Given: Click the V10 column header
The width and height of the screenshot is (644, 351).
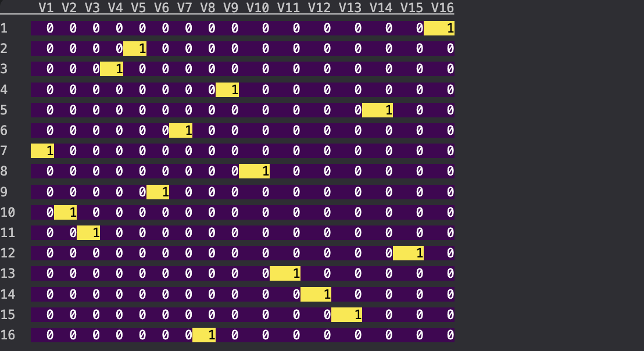Looking at the screenshot, I should click(x=257, y=8).
